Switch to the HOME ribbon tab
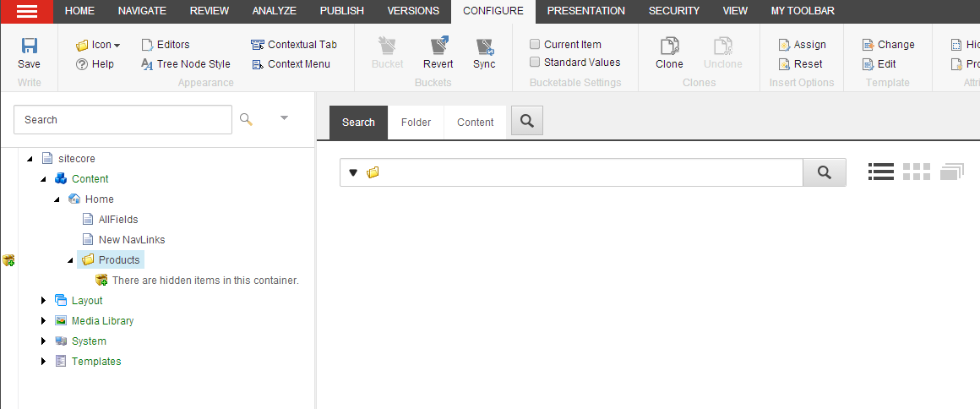This screenshot has height=409, width=980. [x=79, y=11]
